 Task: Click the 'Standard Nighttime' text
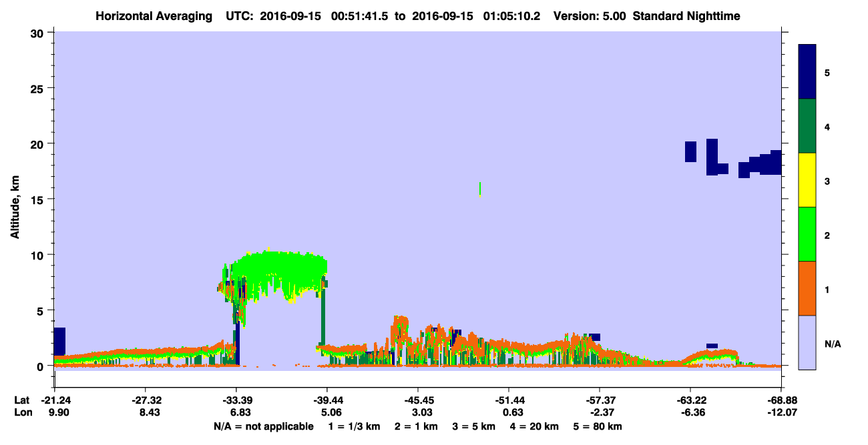tap(686, 15)
